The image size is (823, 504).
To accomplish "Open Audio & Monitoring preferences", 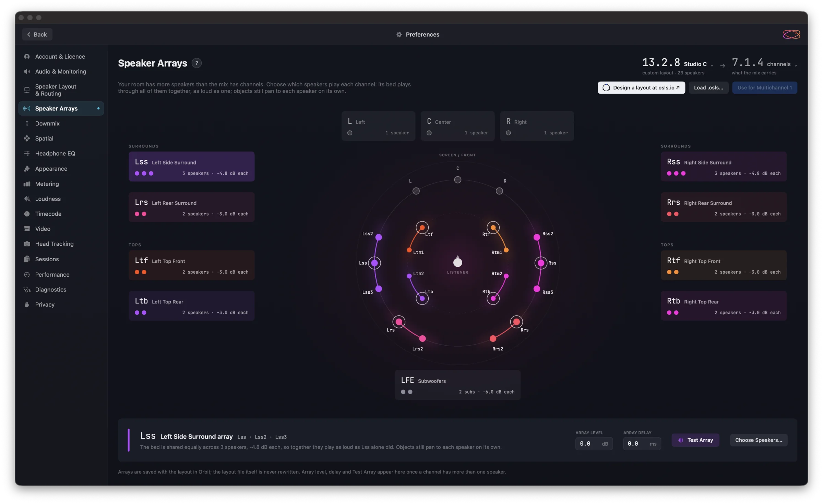I will point(61,72).
